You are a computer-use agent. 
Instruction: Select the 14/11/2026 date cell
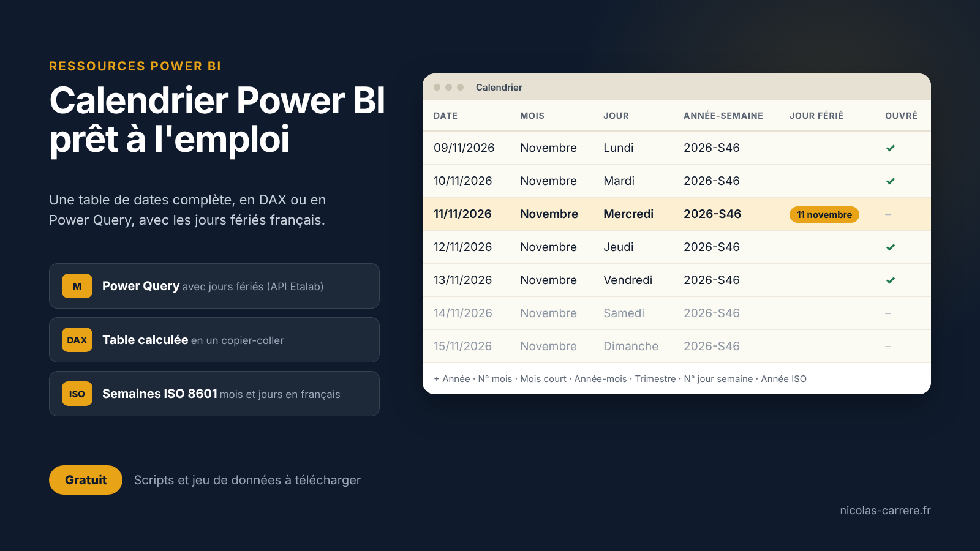point(463,313)
